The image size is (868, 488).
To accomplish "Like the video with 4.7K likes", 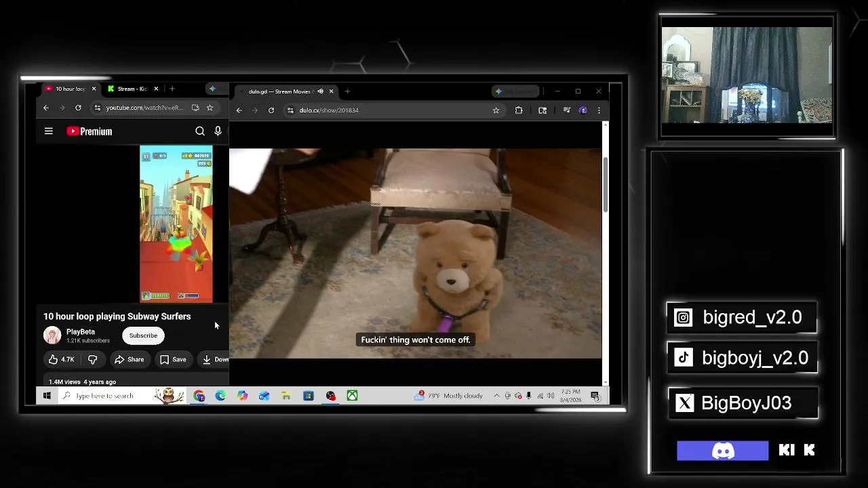I will pyautogui.click(x=61, y=359).
